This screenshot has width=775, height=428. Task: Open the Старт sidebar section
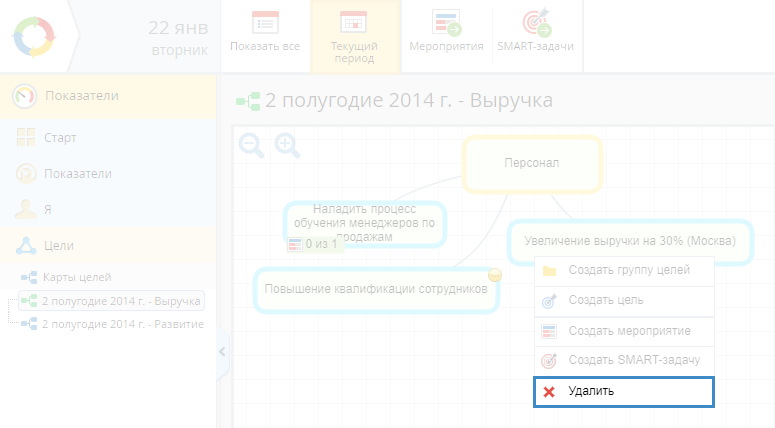[60, 138]
